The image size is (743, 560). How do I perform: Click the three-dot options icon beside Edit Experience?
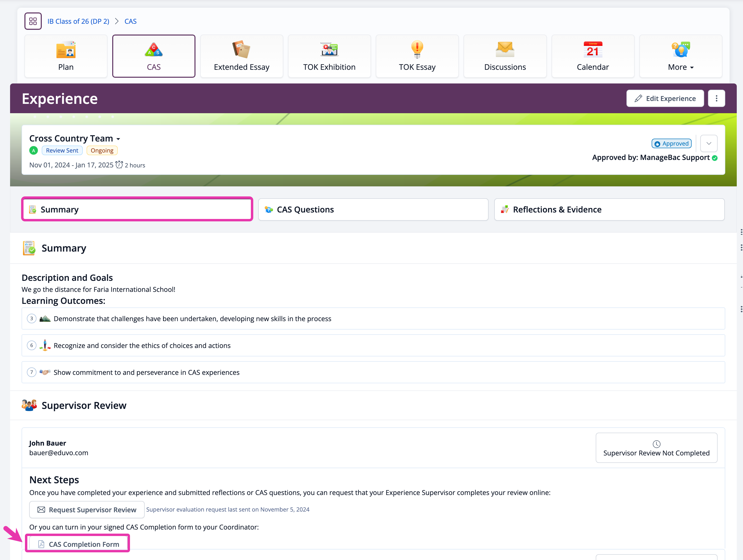[716, 98]
